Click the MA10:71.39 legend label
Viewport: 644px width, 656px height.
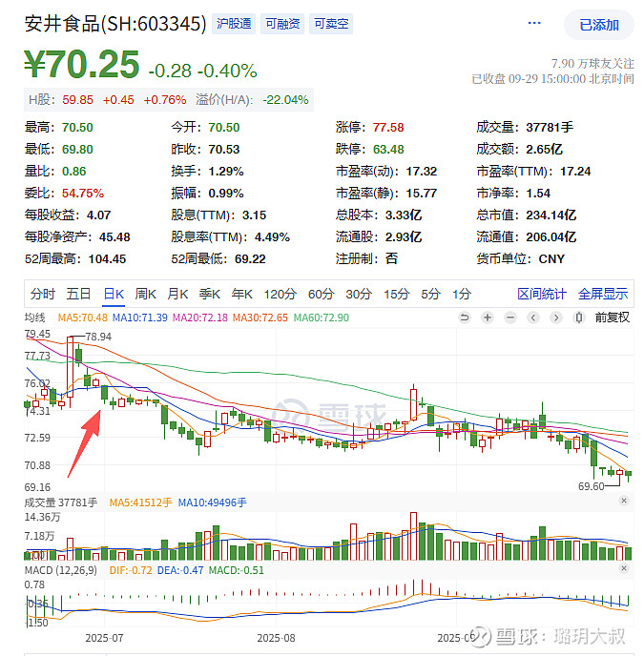point(140,318)
